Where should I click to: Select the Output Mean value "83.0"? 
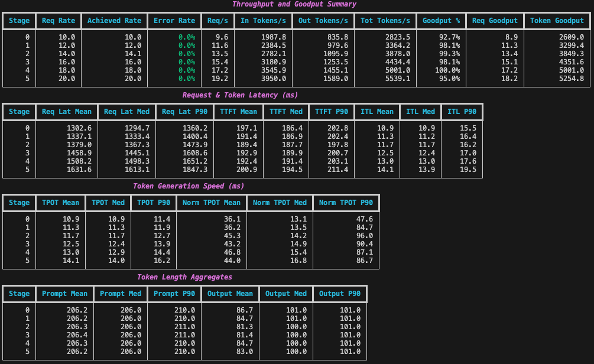click(245, 352)
